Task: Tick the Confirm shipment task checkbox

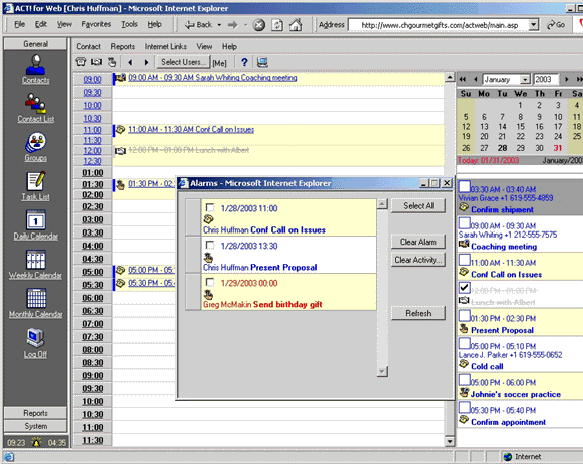Action: 464,186
